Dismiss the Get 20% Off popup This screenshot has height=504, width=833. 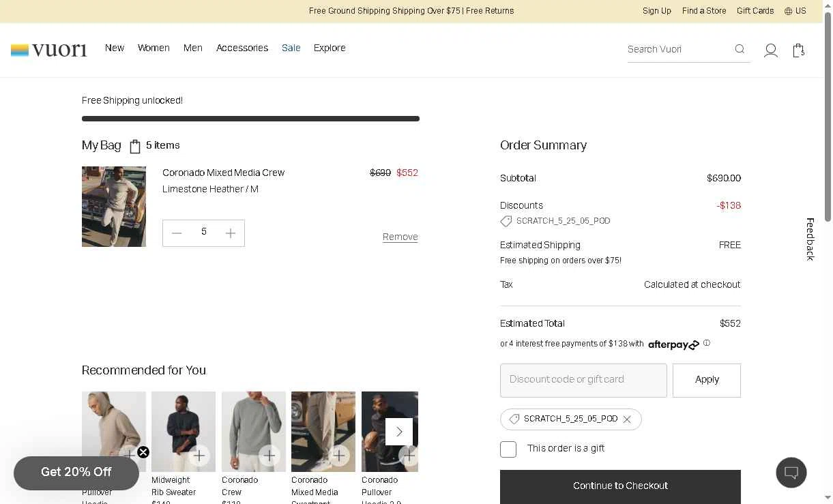click(x=143, y=452)
